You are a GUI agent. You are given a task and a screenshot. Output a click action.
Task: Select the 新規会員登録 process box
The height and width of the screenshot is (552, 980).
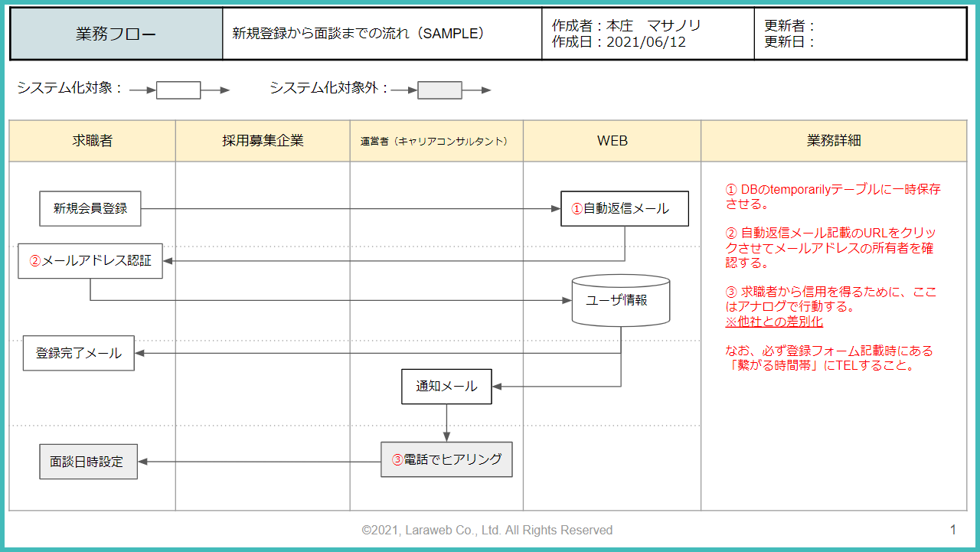point(90,207)
